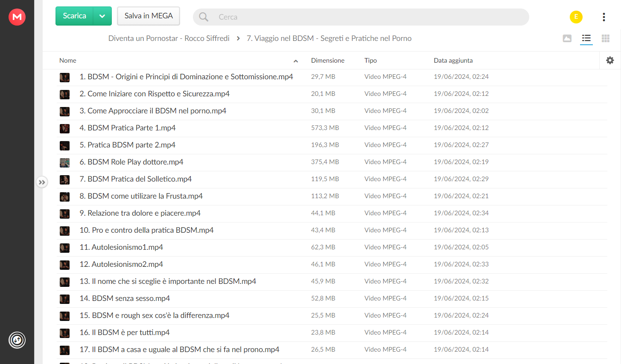Open the three-dot more options menu
621x364 pixels.
click(x=604, y=17)
